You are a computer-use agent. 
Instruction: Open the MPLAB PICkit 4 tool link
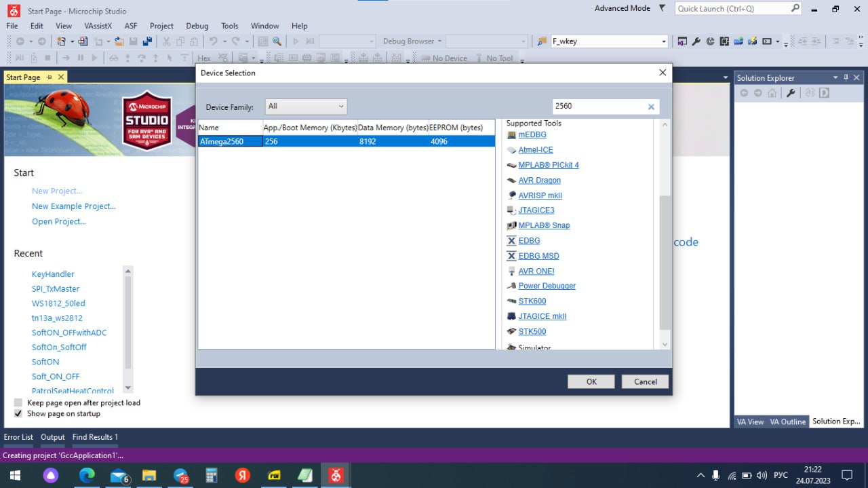coord(549,165)
